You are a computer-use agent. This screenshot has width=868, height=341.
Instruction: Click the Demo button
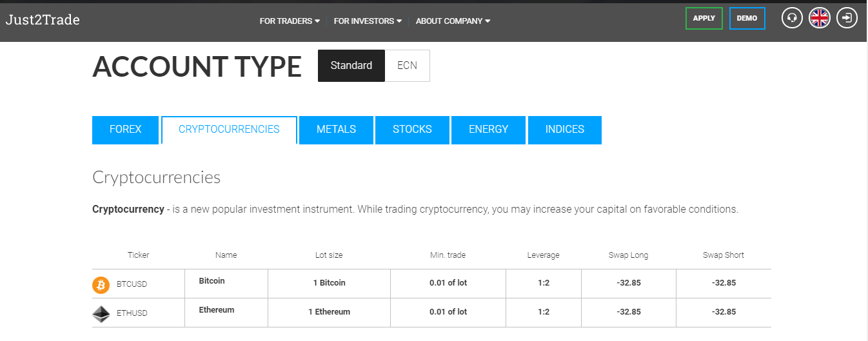click(747, 19)
